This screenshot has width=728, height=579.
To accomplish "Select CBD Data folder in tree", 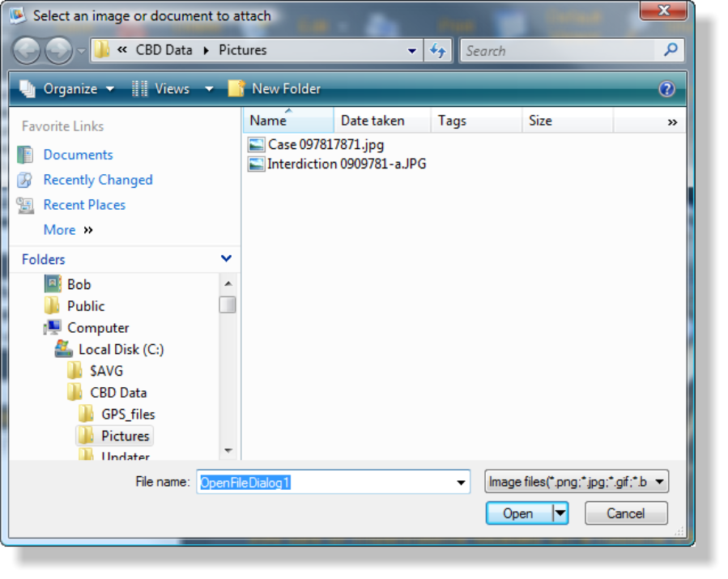I will (x=118, y=393).
